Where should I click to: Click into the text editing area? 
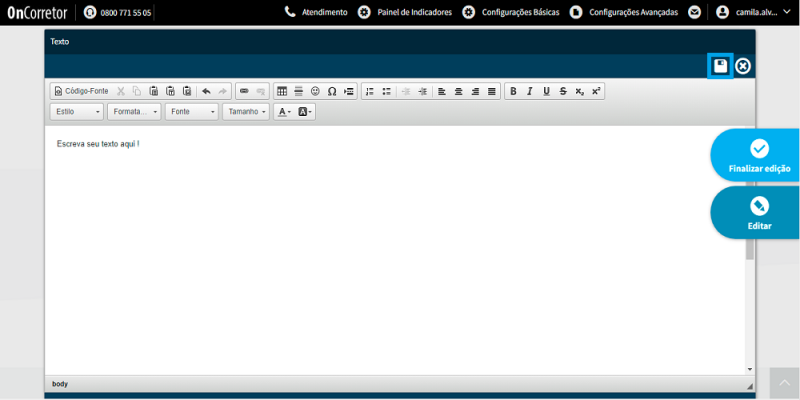(395, 250)
